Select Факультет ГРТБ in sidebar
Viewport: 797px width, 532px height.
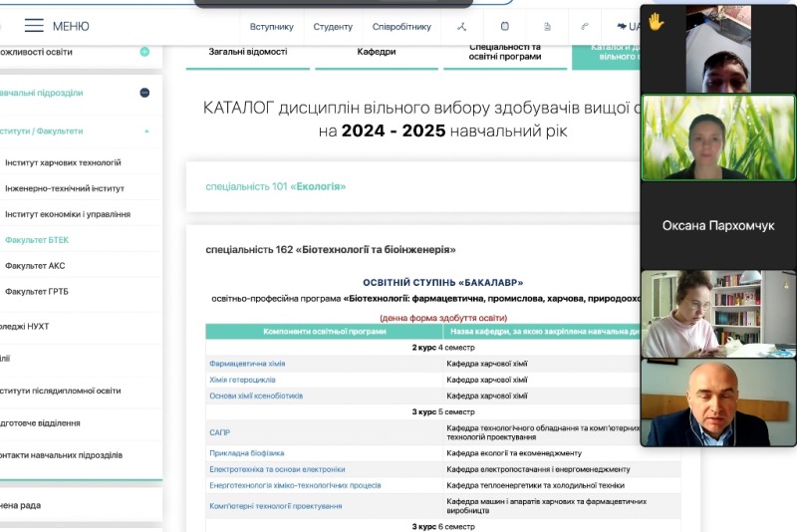pos(37,292)
